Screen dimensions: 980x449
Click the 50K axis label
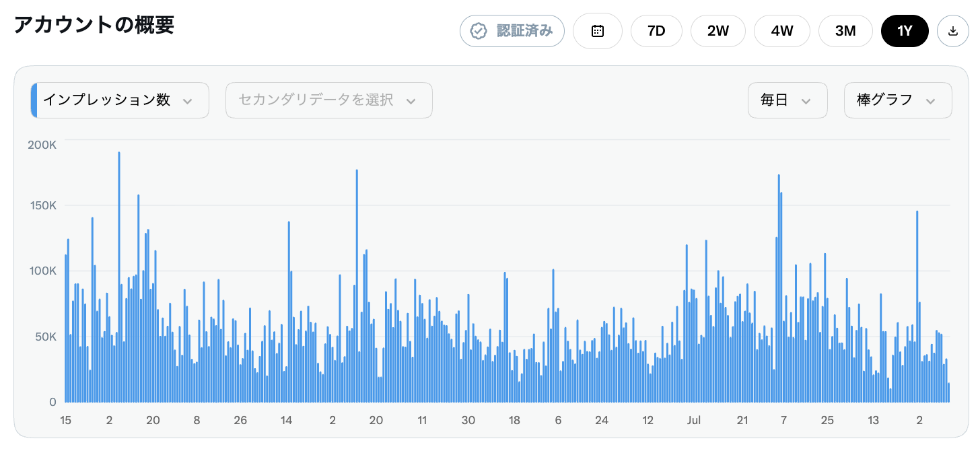44,336
